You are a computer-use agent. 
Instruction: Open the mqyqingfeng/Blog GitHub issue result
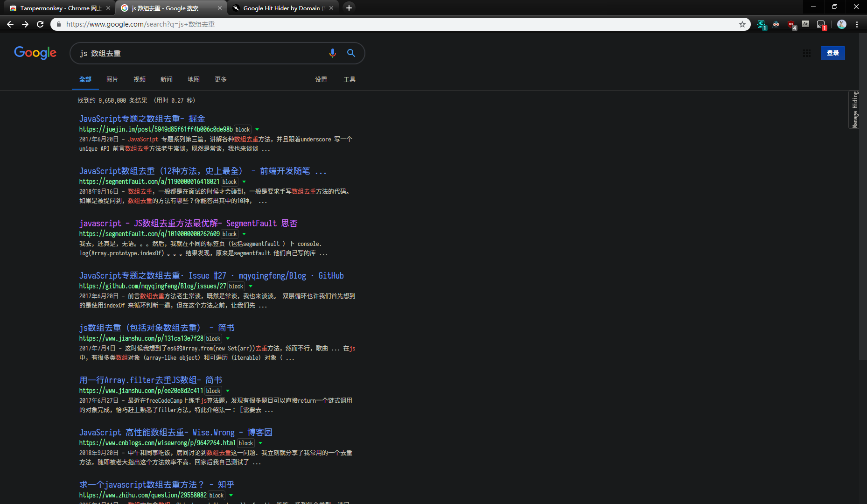(211, 275)
